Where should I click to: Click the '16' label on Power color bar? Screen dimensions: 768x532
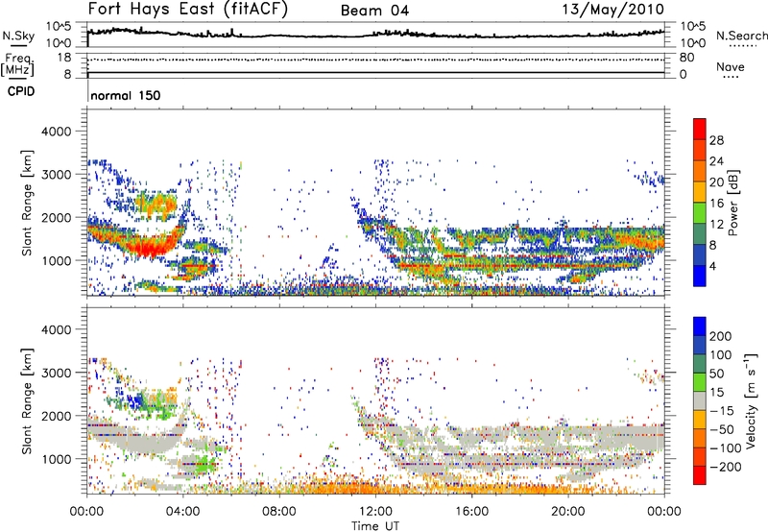[x=716, y=204]
